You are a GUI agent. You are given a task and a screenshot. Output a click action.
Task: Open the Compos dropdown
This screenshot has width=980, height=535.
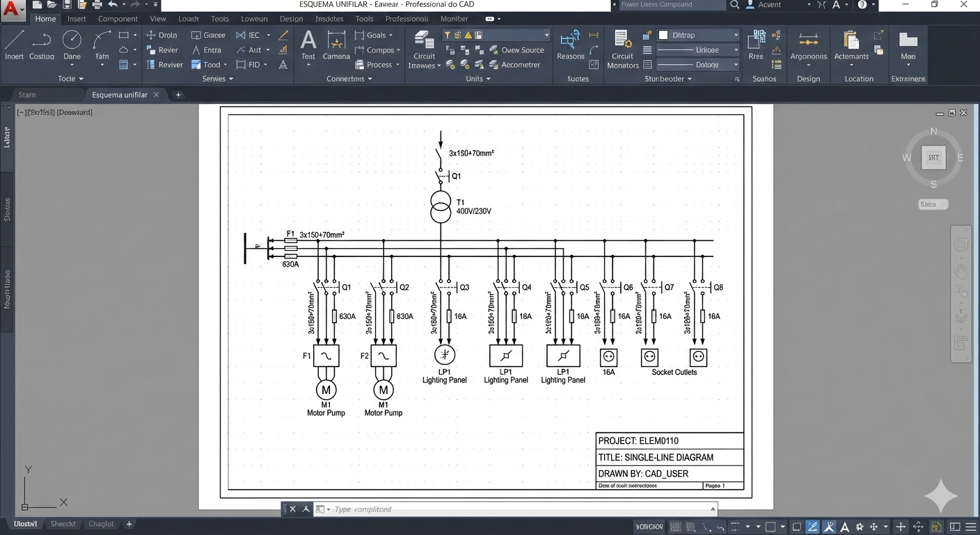[x=377, y=50]
